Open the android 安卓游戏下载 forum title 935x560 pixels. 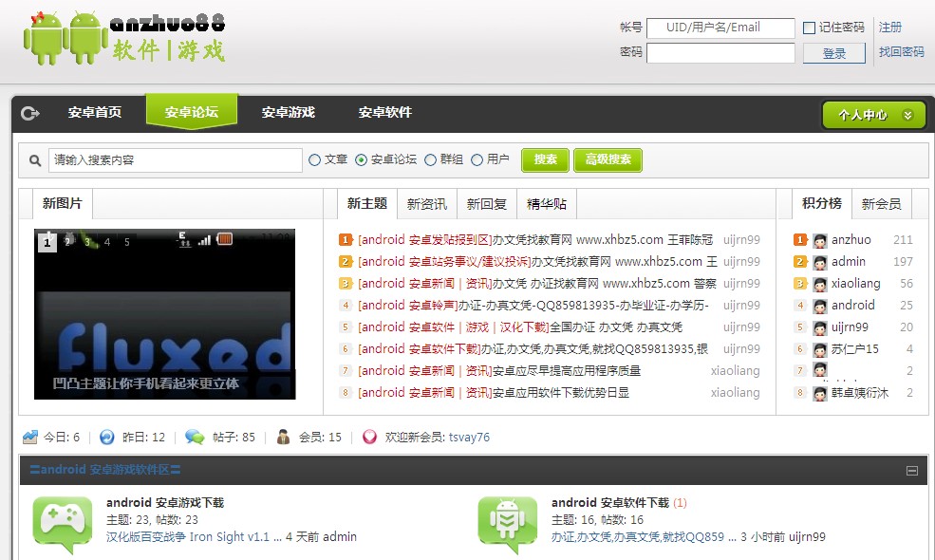[165, 503]
